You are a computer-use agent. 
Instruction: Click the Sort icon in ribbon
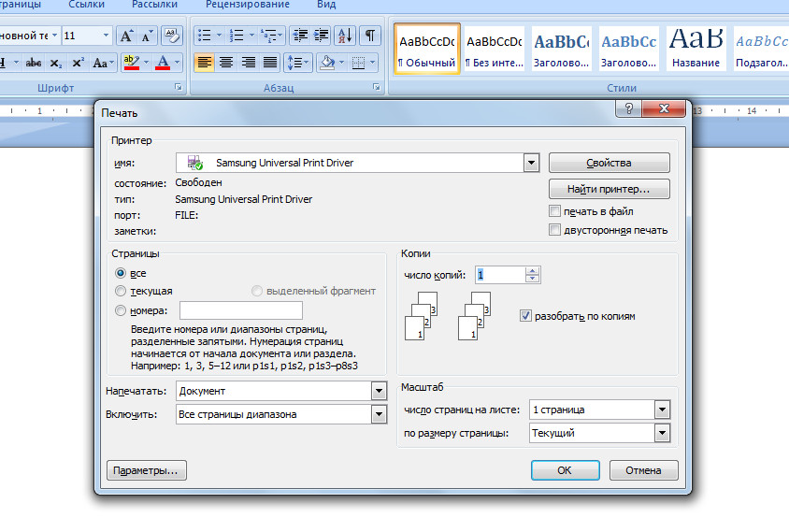(344, 36)
